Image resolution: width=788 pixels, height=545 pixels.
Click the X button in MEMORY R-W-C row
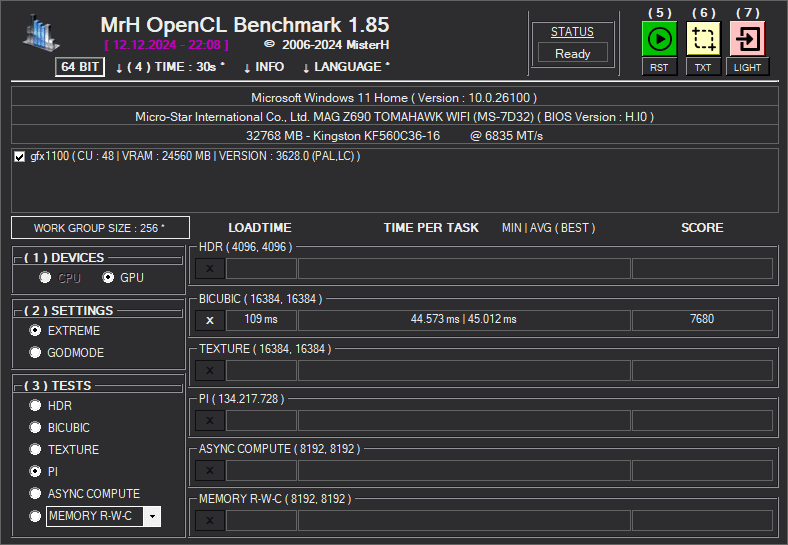(x=210, y=521)
